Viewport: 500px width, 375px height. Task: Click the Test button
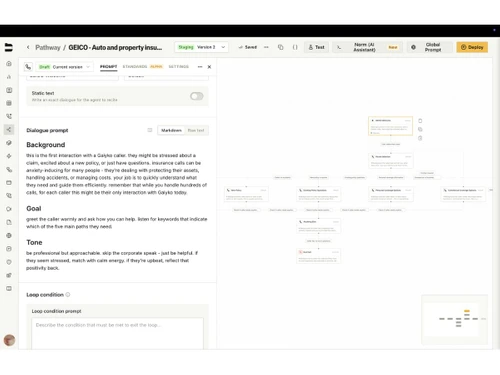(x=316, y=47)
